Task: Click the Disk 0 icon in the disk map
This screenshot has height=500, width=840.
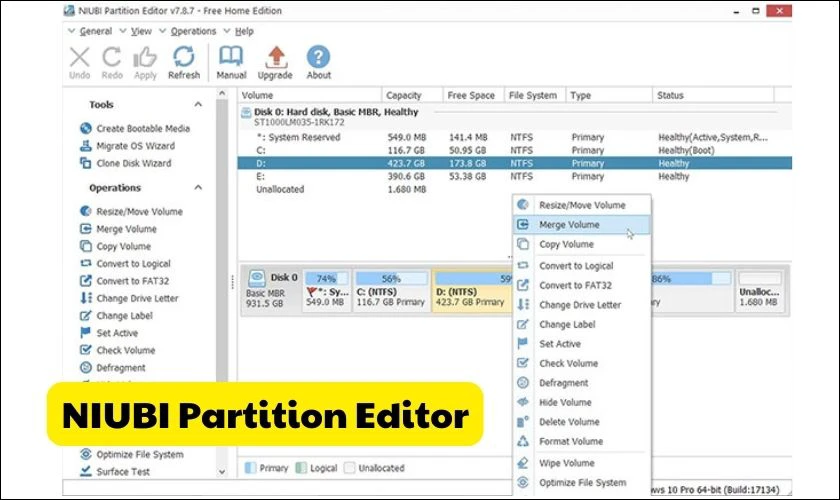Action: click(x=257, y=278)
